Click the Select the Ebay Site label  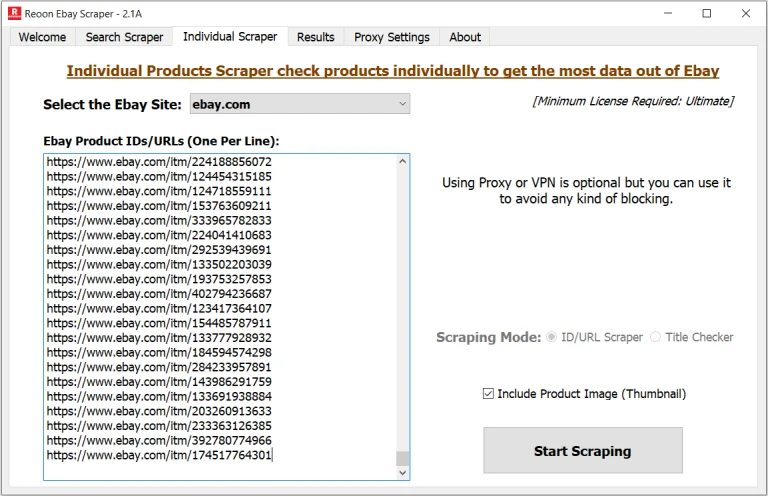point(112,104)
